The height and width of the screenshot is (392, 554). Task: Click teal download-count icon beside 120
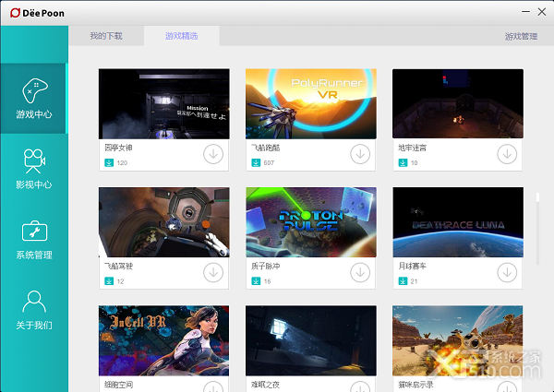pos(109,162)
